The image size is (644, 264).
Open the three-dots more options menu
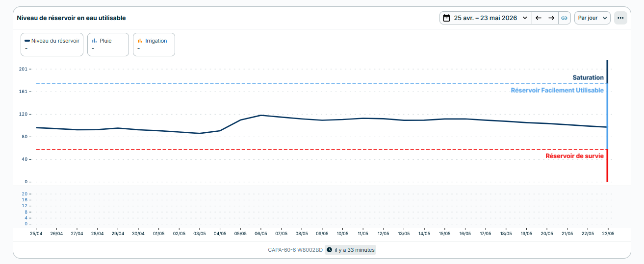(x=620, y=18)
